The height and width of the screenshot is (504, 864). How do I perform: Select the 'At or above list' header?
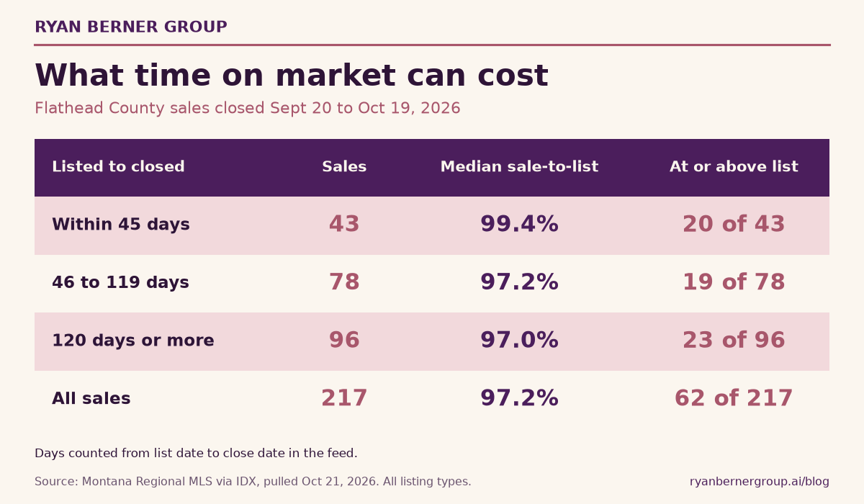734,167
